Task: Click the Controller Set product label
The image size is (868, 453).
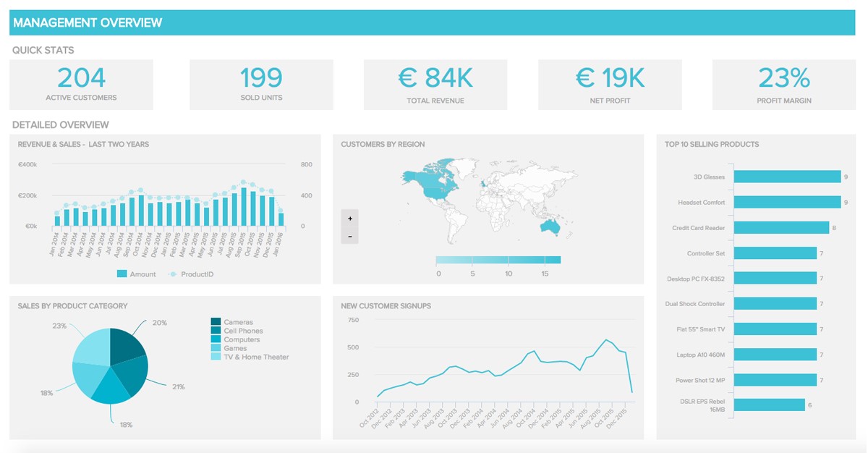Action: 705,253
